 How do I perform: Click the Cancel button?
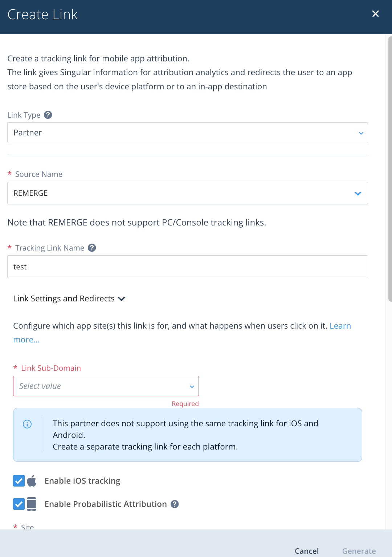click(x=306, y=551)
